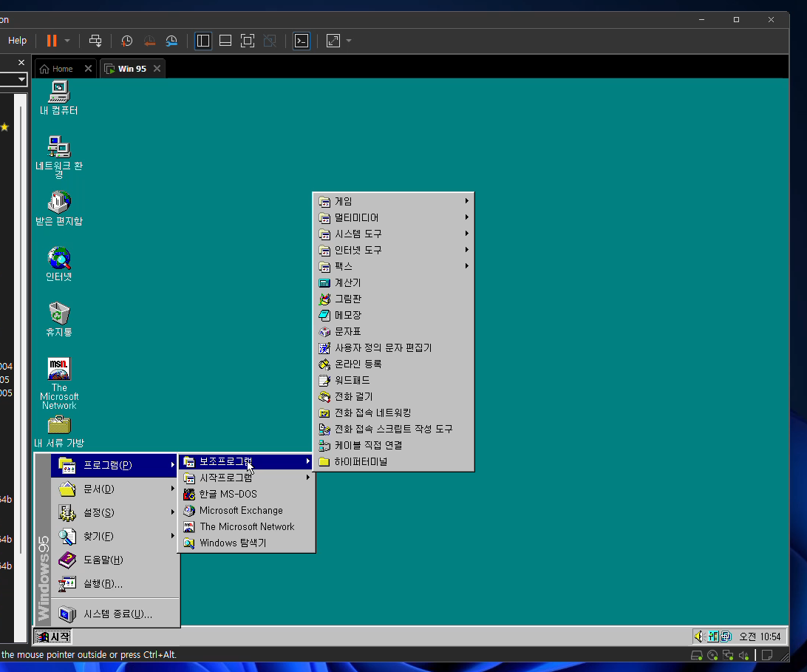Open Windows 탐색기 explorer
This screenshot has width=807, height=672.
point(247,543)
